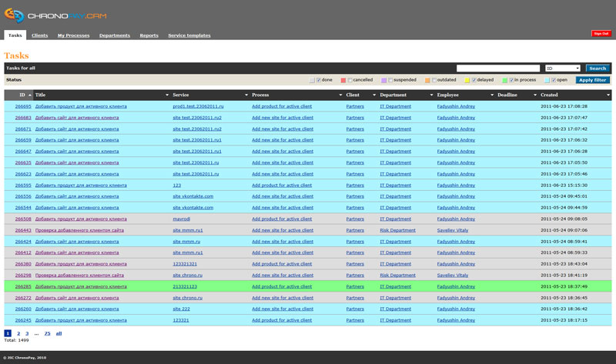The height and width of the screenshot is (364, 616).
Task: Open the ID search field dropdown
Action: coord(563,68)
